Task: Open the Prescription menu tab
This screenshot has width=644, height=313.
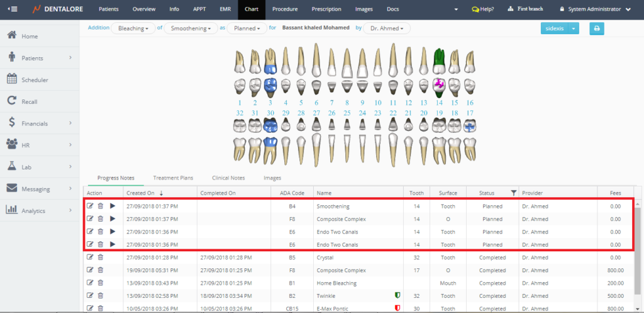Action: coord(326,9)
